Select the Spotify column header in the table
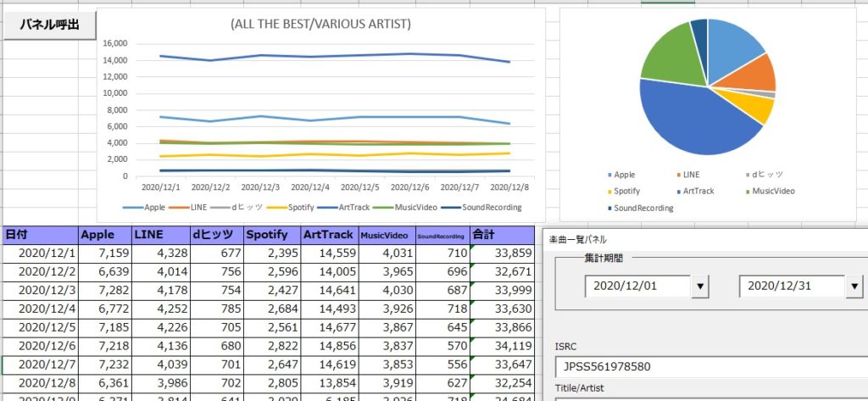 pyautogui.click(x=271, y=235)
